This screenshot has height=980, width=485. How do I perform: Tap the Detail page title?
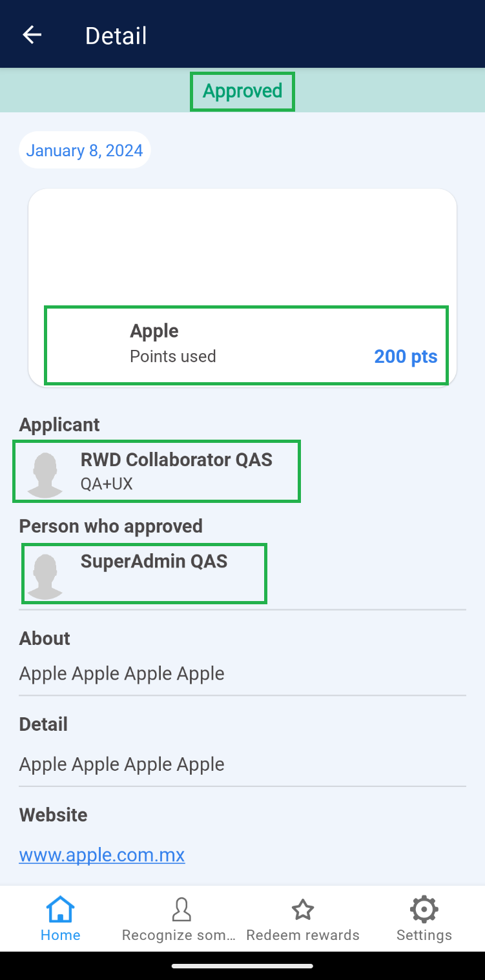[x=116, y=36]
